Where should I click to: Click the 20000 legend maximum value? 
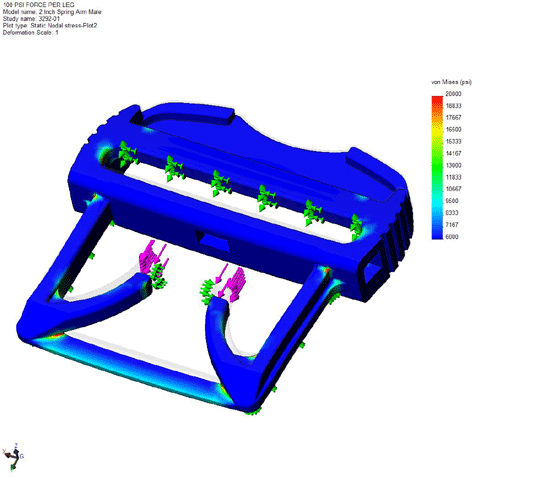(453, 94)
